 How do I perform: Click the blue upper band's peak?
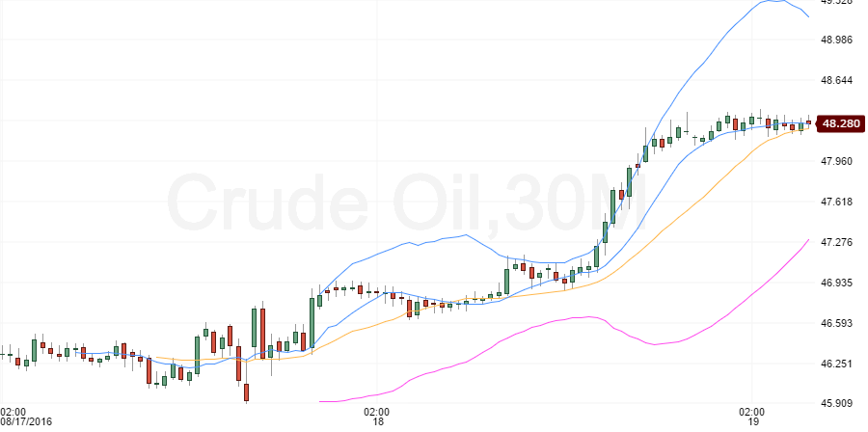[x=772, y=2]
